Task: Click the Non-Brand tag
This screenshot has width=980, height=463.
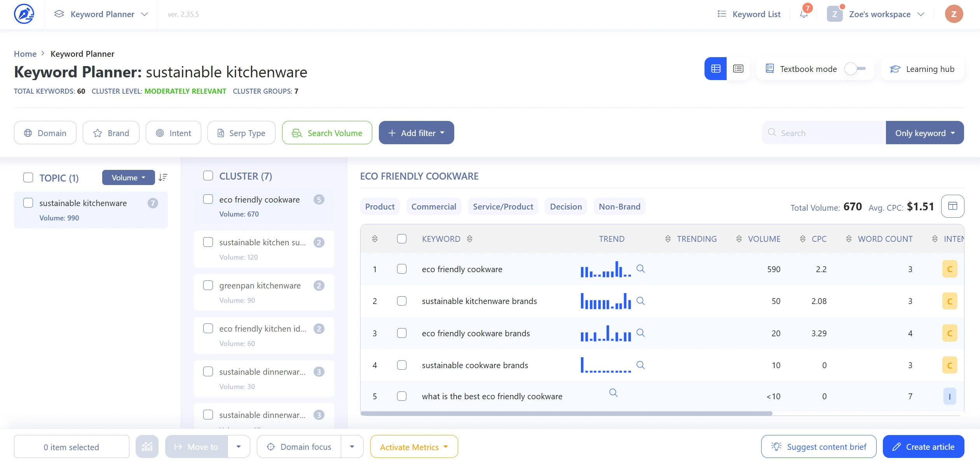Action: (619, 206)
